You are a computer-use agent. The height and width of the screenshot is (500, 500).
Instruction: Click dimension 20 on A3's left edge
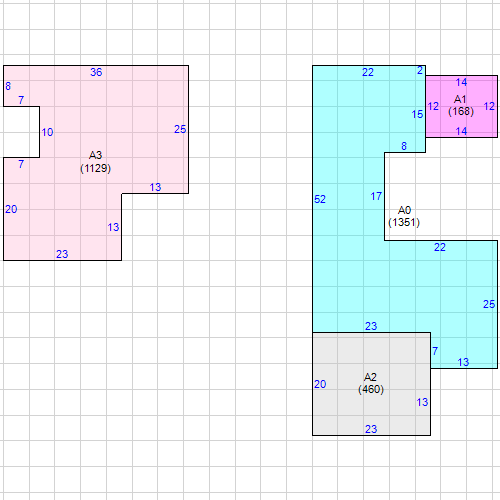coord(11,209)
